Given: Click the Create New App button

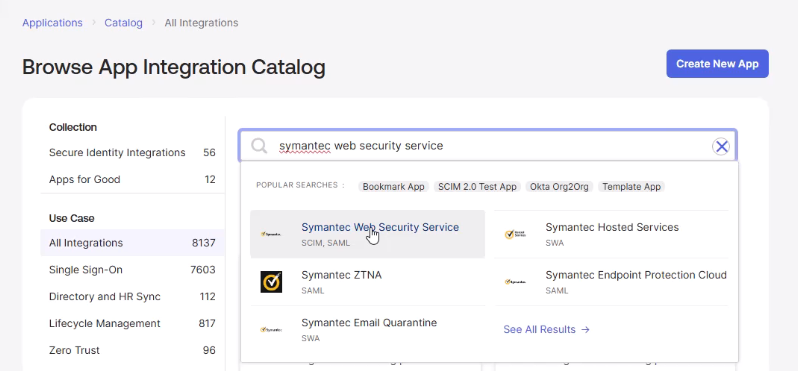Looking at the screenshot, I should (717, 64).
